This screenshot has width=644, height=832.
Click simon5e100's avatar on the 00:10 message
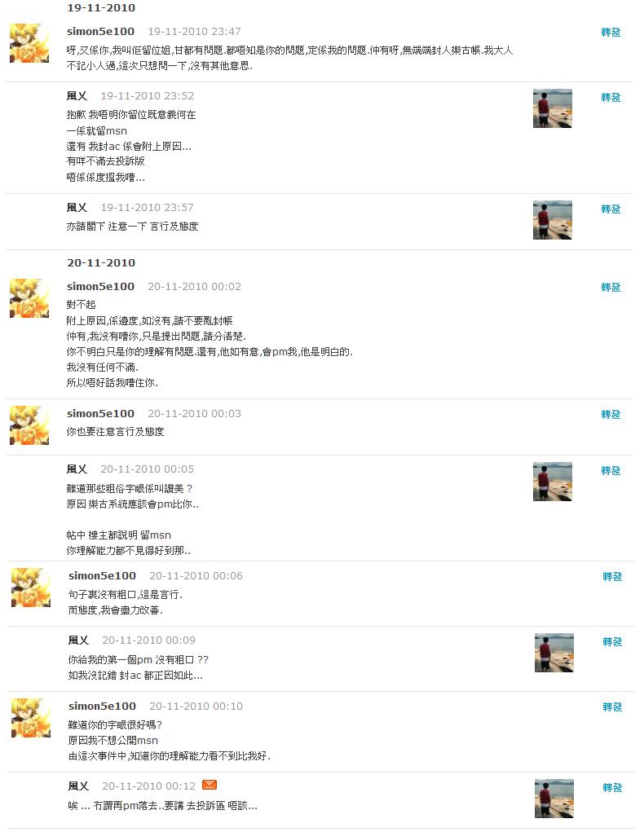pyautogui.click(x=31, y=718)
